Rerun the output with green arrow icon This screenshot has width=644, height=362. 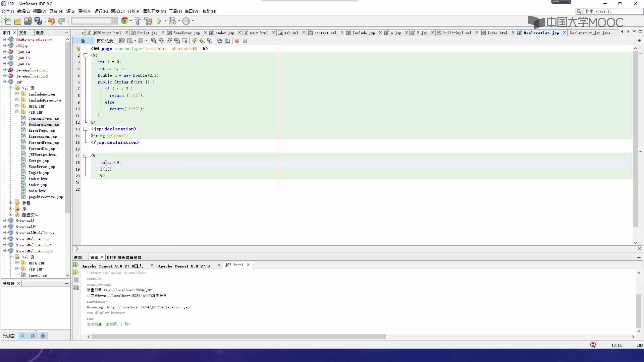pos(76,265)
